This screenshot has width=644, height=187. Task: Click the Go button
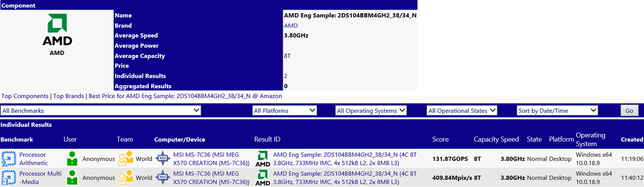(629, 110)
